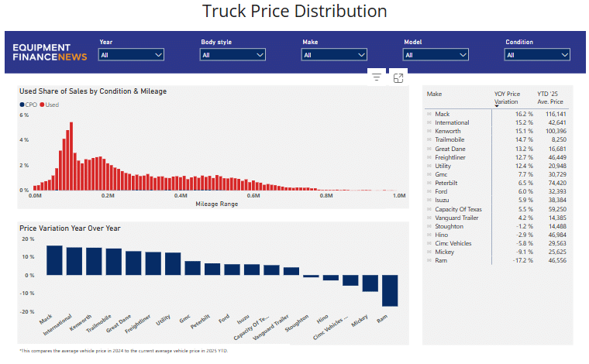Click the 59,250 price for Capacity Of Texas

[557, 209]
